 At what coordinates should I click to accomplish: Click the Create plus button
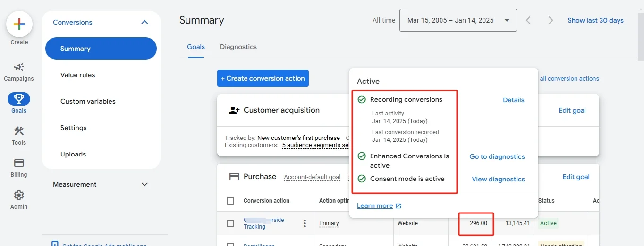pyautogui.click(x=19, y=24)
